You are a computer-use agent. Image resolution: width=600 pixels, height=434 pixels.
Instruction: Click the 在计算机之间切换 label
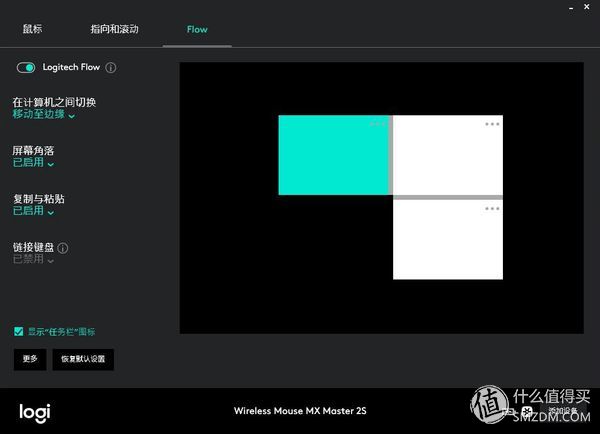(x=54, y=102)
